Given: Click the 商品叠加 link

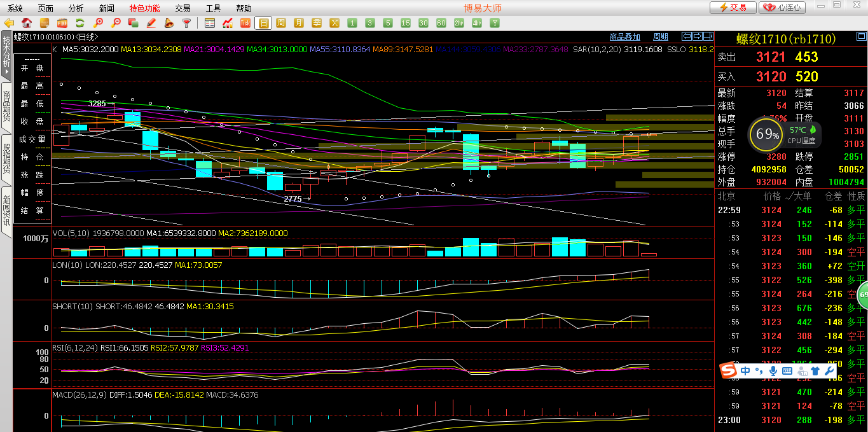Looking at the screenshot, I should point(624,37).
